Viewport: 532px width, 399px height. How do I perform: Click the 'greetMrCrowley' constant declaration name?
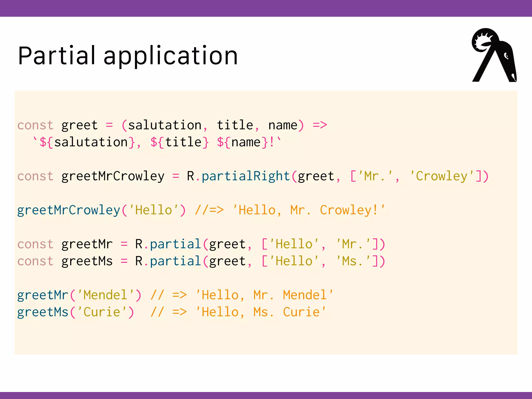[x=113, y=176]
